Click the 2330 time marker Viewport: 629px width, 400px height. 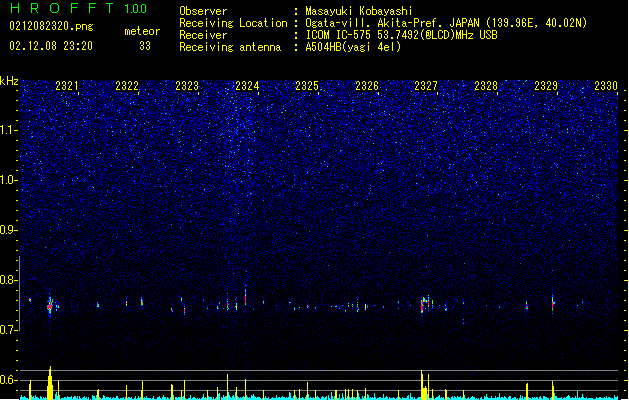point(606,86)
